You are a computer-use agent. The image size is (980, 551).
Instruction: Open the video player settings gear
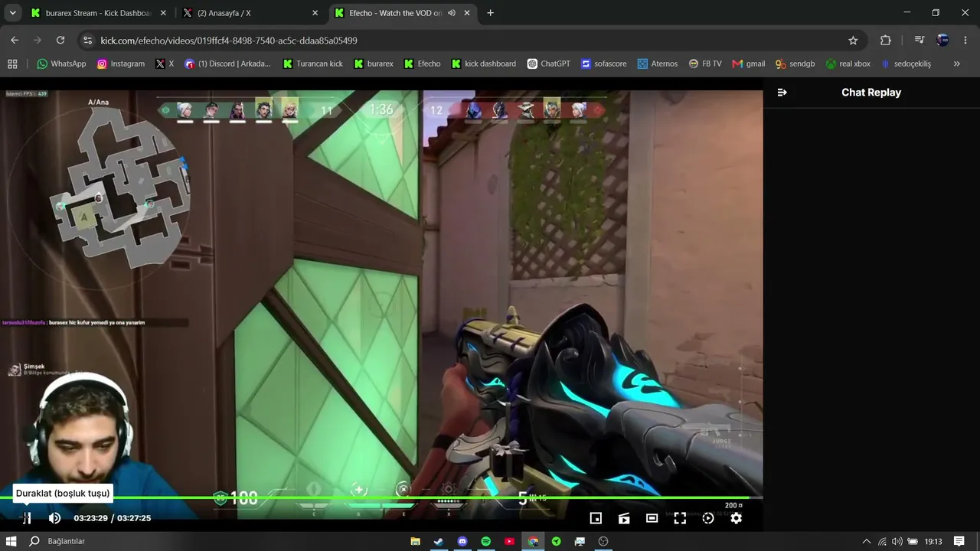point(736,518)
